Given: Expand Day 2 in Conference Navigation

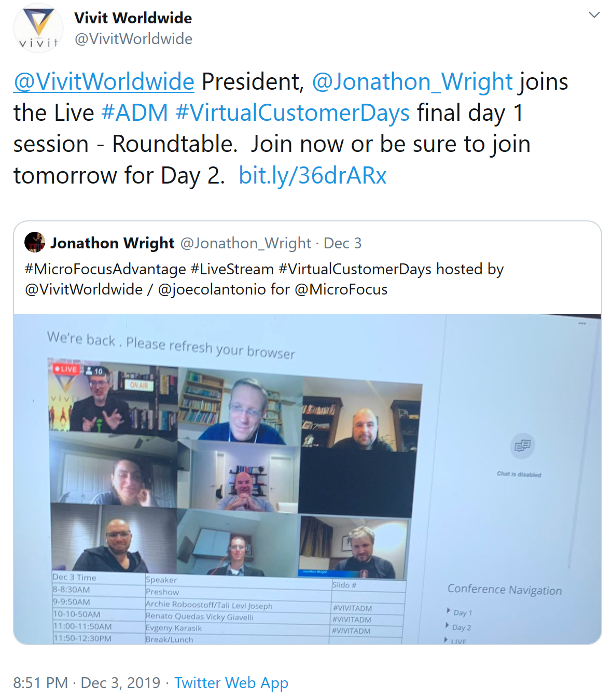Looking at the screenshot, I should (x=458, y=627).
